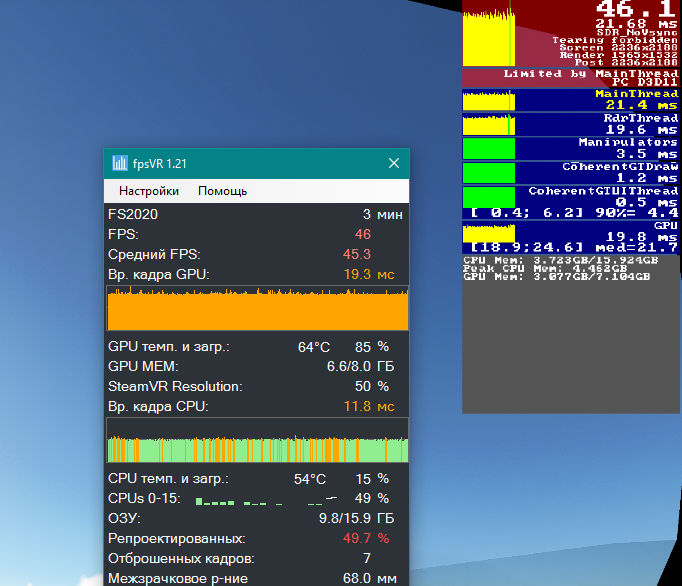Click the Средний FPS value 45.3
This screenshot has height=586, width=682.
pyautogui.click(x=357, y=254)
